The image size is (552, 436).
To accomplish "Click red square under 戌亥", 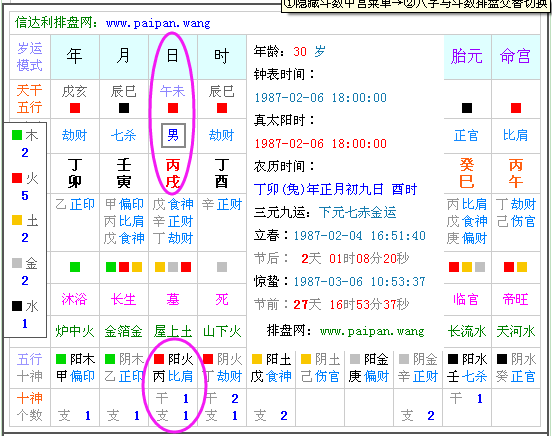I will pyautogui.click(x=75, y=108).
